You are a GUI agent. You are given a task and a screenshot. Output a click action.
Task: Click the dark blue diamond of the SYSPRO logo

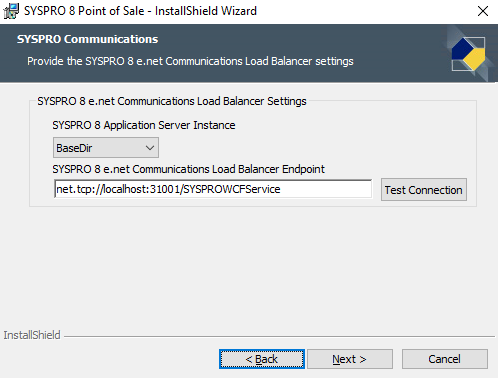(463, 49)
